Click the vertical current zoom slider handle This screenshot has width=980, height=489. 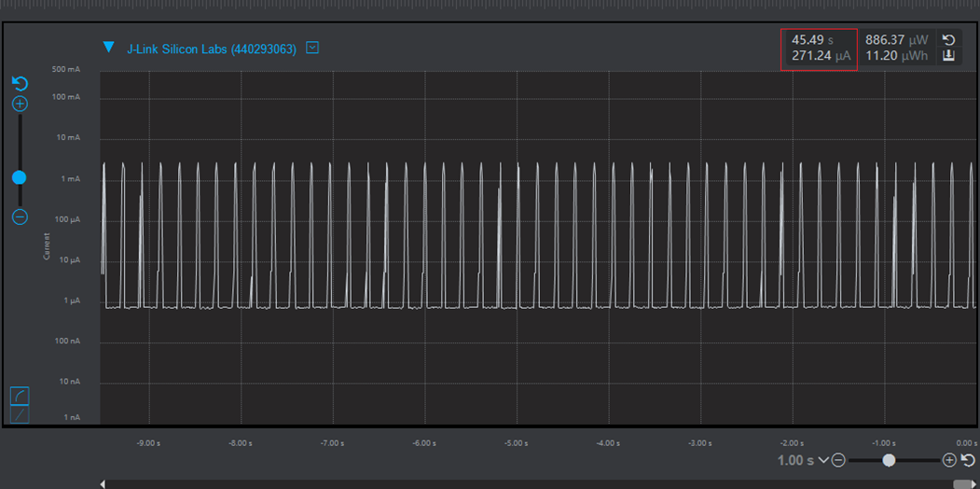pos(20,177)
